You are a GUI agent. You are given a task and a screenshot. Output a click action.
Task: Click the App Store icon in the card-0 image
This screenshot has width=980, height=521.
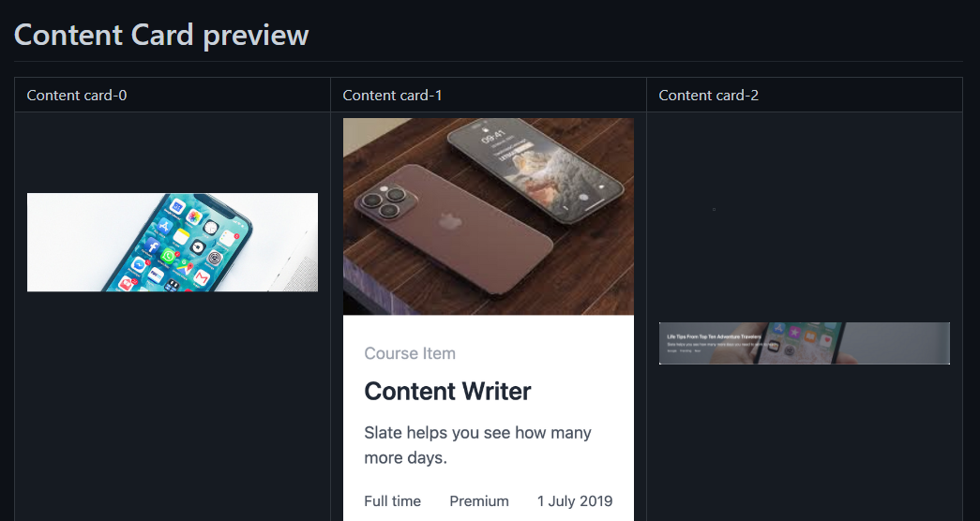[164, 226]
